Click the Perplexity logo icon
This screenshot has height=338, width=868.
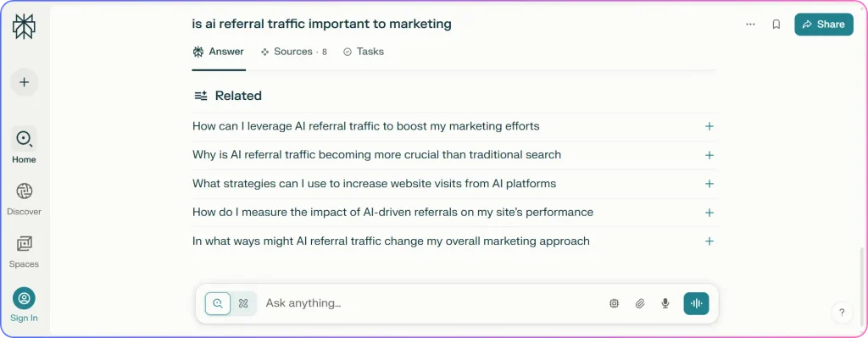[24, 26]
